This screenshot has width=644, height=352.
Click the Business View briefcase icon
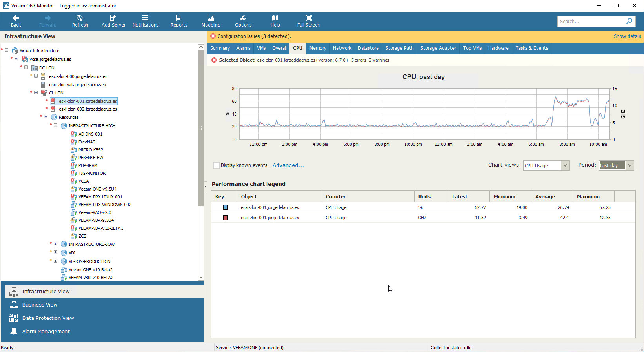point(14,305)
